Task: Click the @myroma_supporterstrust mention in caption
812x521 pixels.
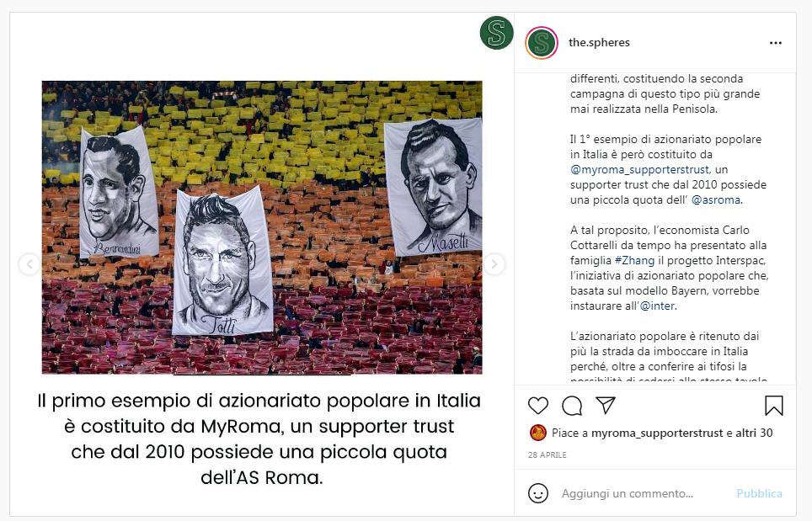Action: coord(639,170)
